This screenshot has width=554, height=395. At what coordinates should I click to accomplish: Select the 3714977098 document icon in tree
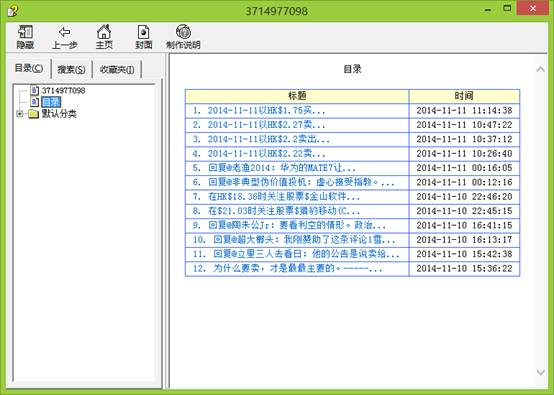click(x=34, y=90)
